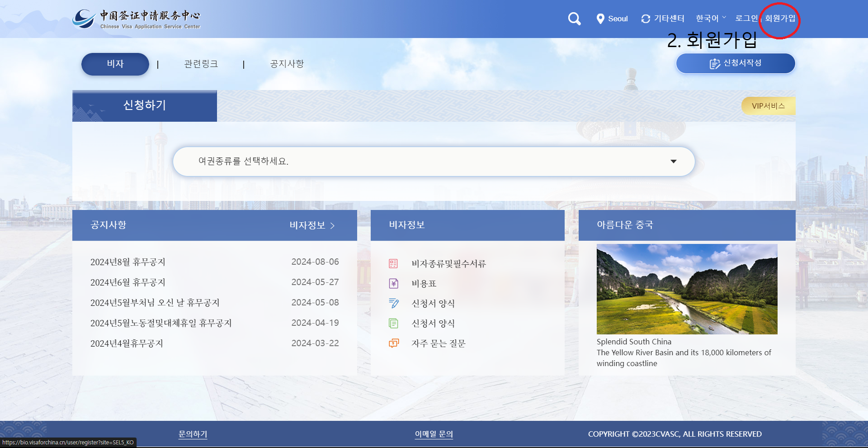
Task: Click the Splendid South China image
Action: point(687,289)
